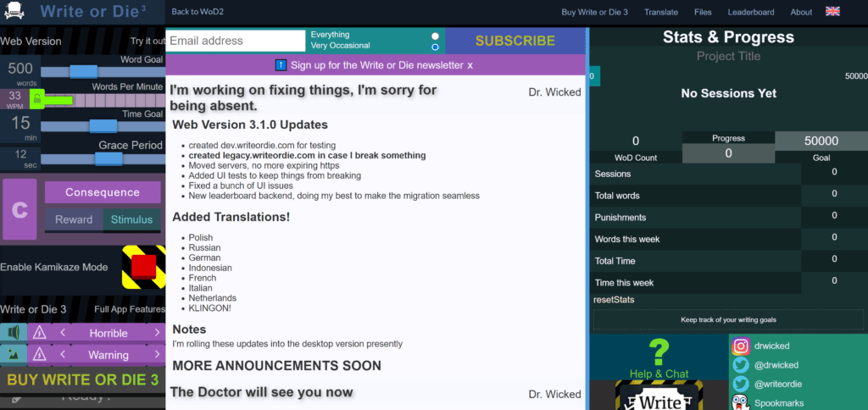This screenshot has height=410, width=868.
Task: Select previous sound with left arrow beside Horrible
Action: [63, 333]
